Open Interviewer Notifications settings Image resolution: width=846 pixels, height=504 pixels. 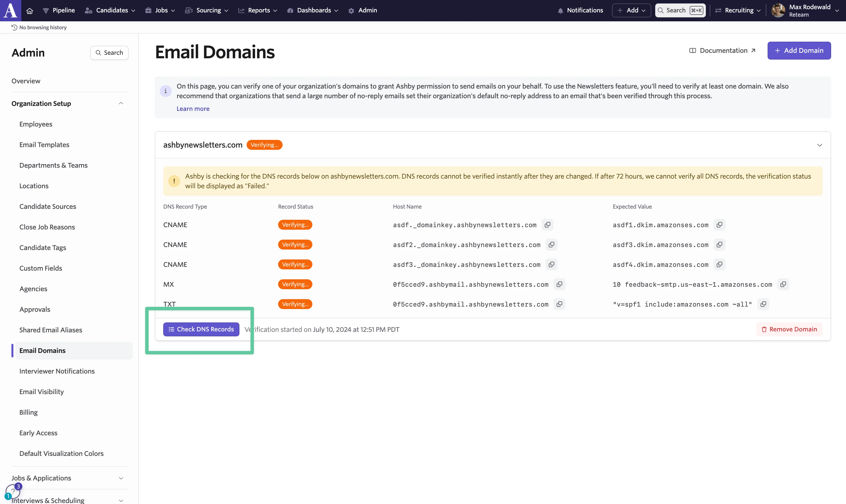point(57,371)
